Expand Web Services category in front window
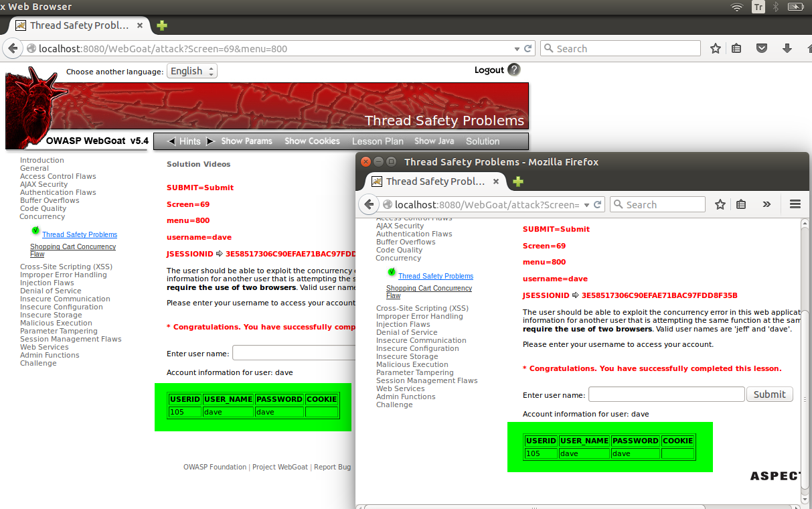 click(400, 388)
